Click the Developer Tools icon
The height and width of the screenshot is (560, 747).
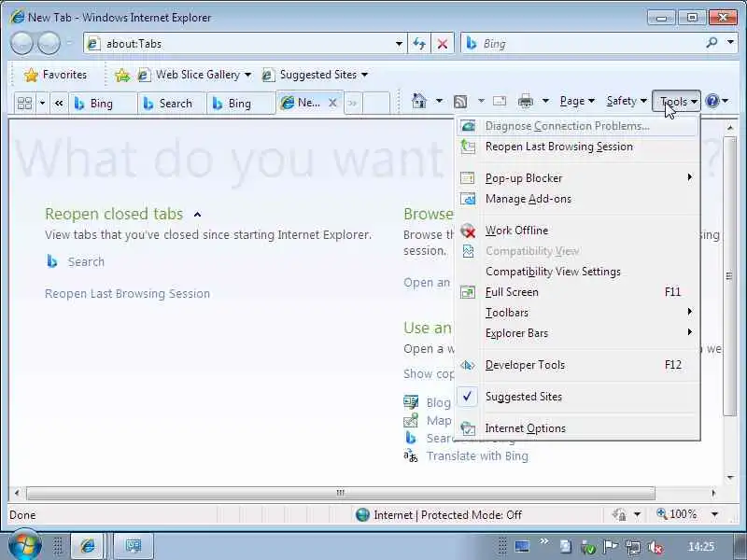pos(468,365)
